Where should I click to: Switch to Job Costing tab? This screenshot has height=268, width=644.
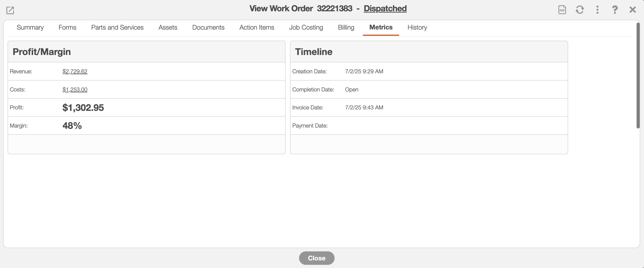coord(306,27)
